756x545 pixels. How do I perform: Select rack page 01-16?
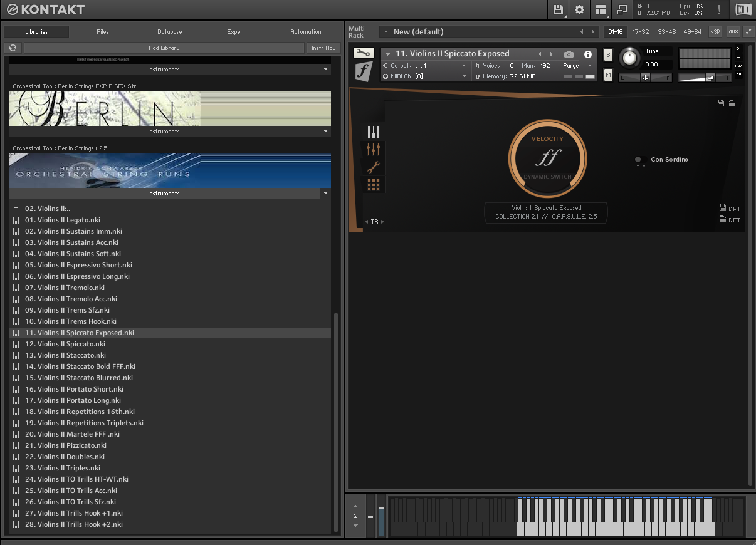pos(616,31)
